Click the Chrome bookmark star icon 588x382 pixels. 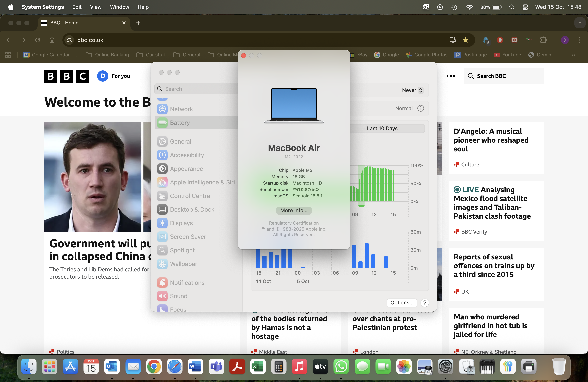click(x=465, y=40)
